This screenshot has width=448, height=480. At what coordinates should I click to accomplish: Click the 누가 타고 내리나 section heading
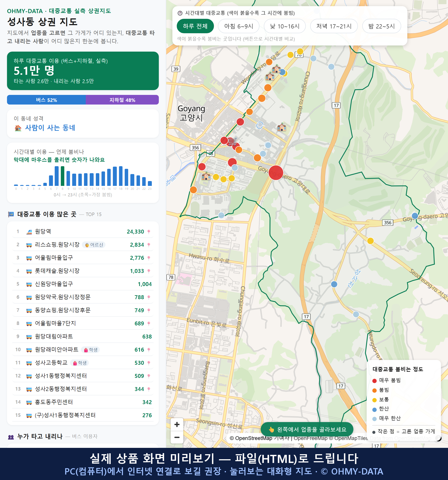click(40, 436)
